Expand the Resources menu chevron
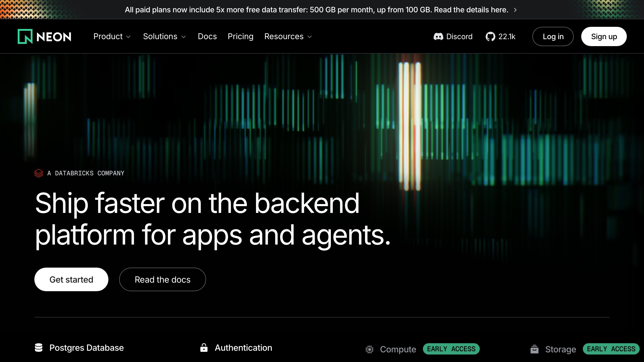 tap(310, 37)
